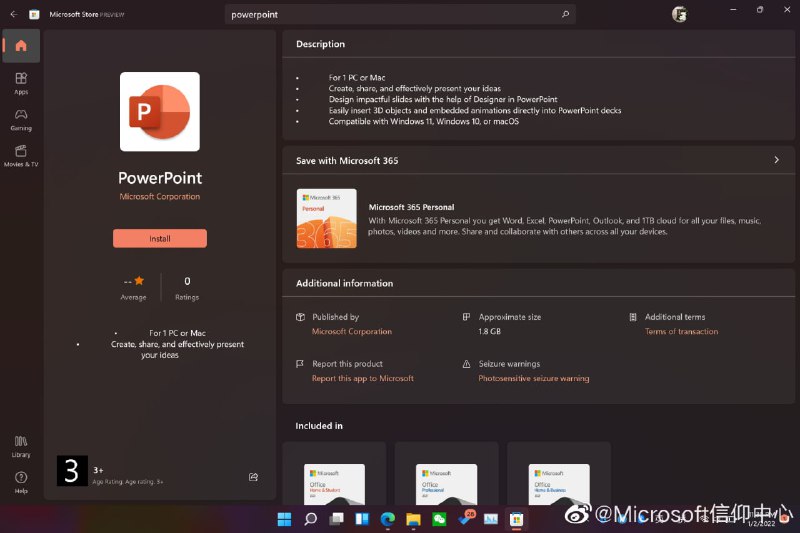Screen dimensions: 800x533
Task: Launch Microsoft Edge from taskbar
Action: pos(388,519)
